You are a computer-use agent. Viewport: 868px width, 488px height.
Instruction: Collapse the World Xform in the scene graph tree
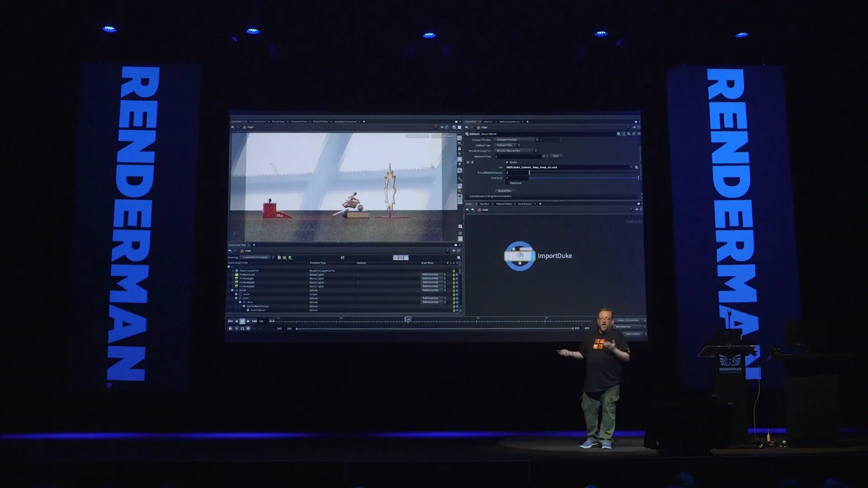pyautogui.click(x=232, y=290)
